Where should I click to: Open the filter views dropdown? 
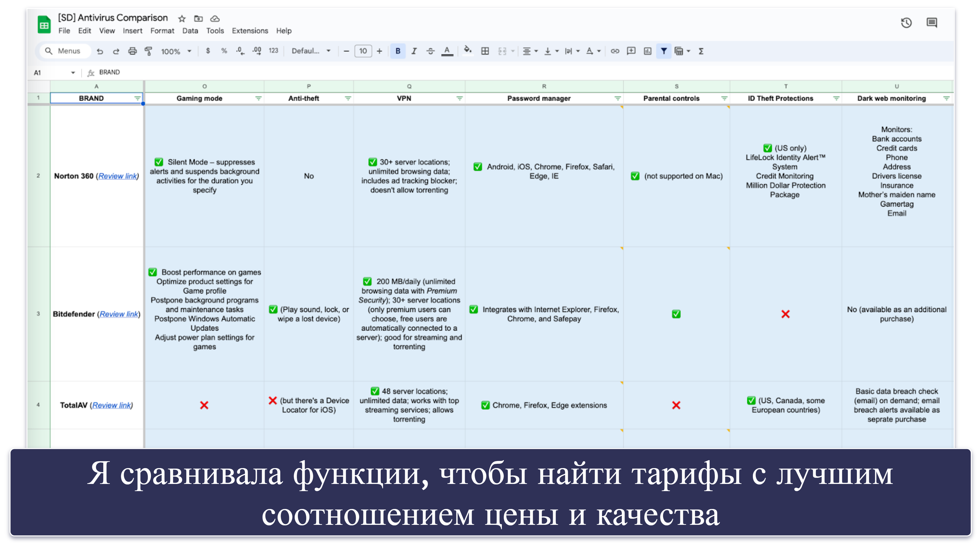click(x=683, y=51)
